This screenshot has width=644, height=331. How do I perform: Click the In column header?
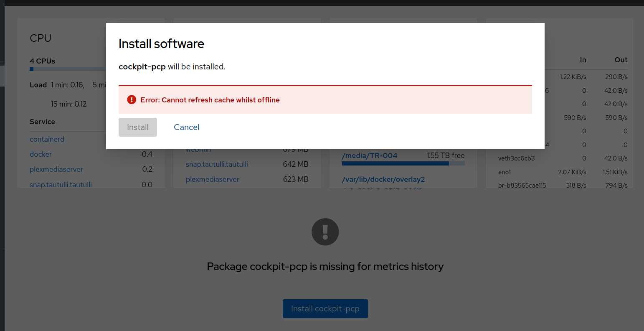click(x=583, y=60)
